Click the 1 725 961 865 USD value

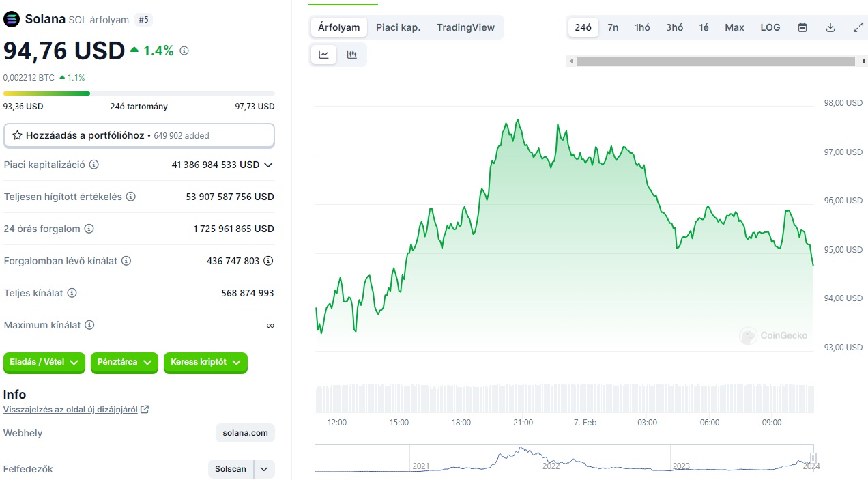click(233, 229)
